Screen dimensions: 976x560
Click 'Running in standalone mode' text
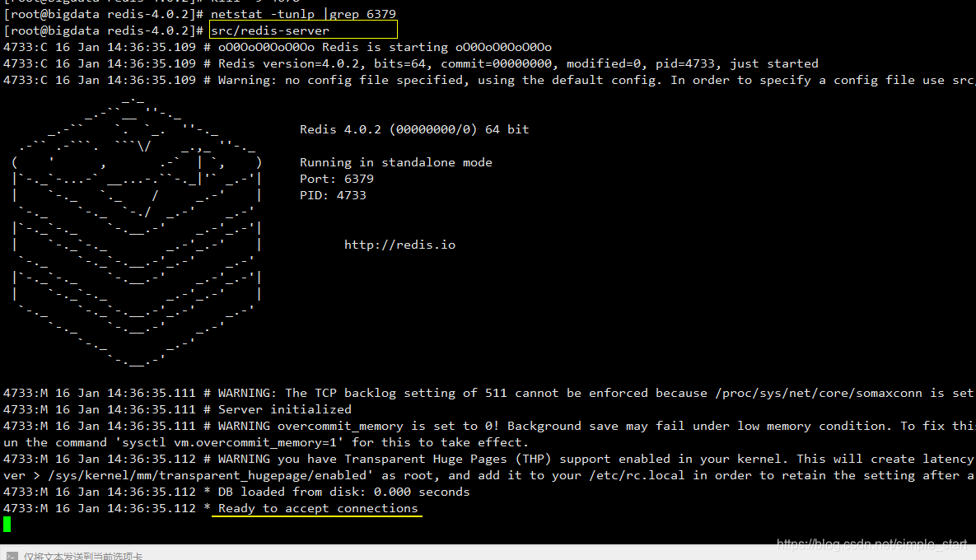[x=396, y=162]
